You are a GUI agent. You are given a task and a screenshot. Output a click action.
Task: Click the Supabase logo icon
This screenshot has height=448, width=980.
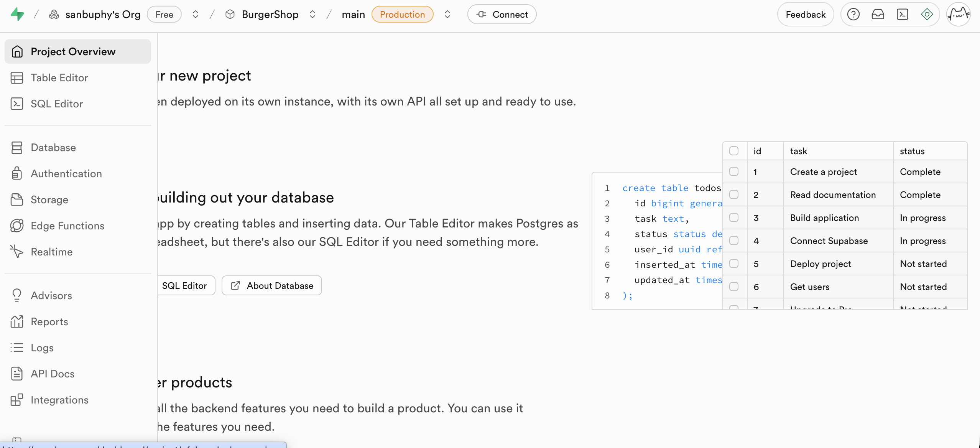point(17,15)
